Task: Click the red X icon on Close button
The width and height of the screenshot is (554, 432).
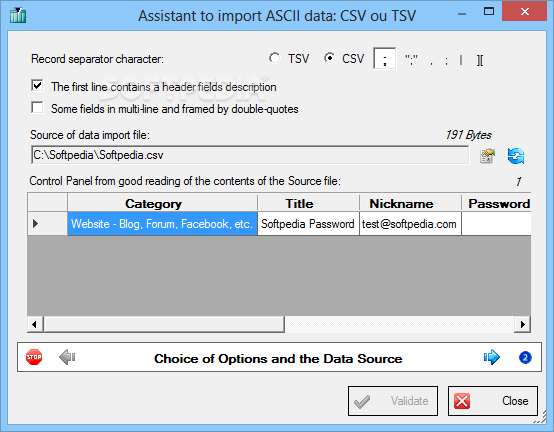Action: [462, 401]
